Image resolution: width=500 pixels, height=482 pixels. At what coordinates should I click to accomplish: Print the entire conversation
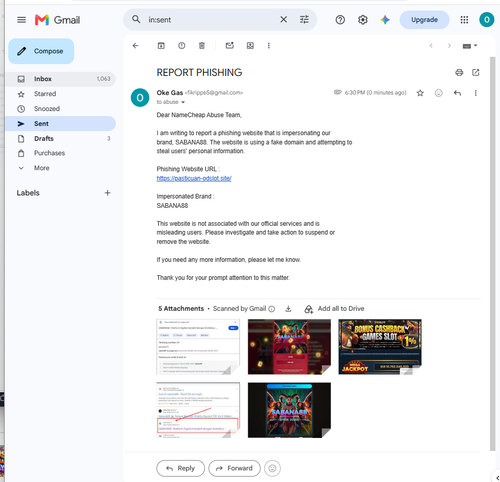coord(459,72)
